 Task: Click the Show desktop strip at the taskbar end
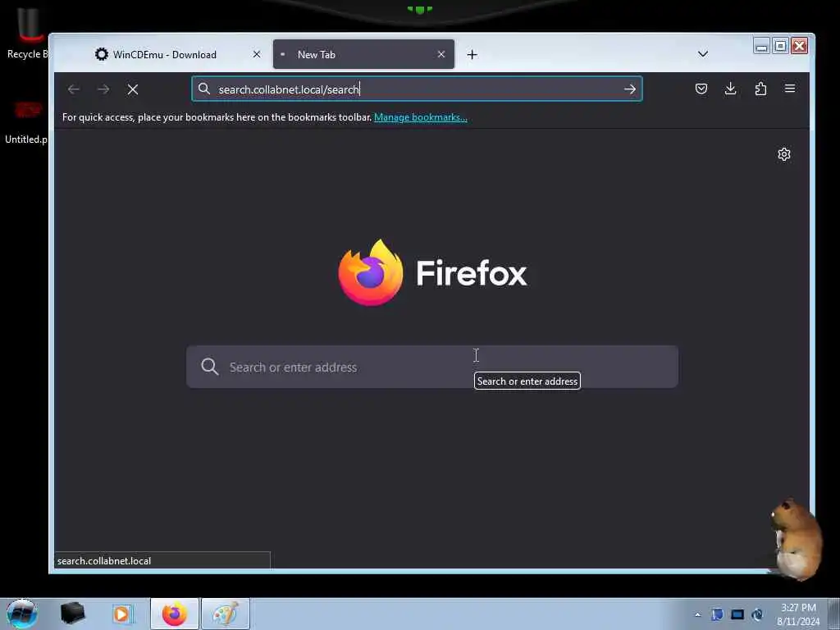834,614
